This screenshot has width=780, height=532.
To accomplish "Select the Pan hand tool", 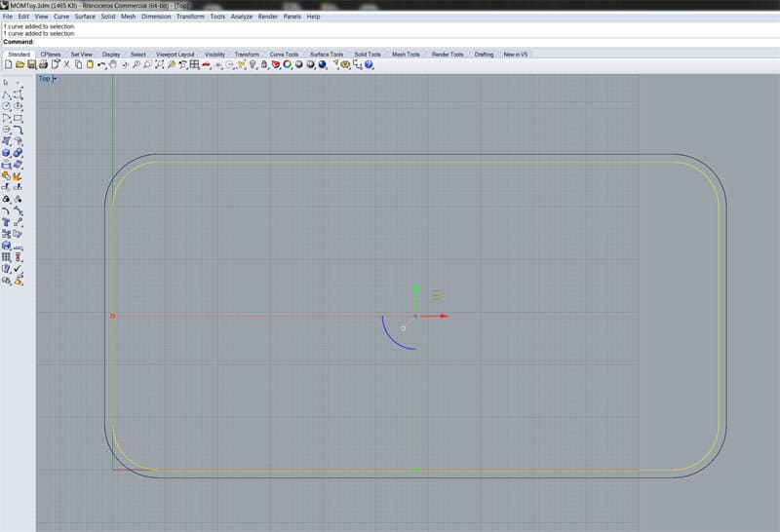I will click(x=113, y=64).
